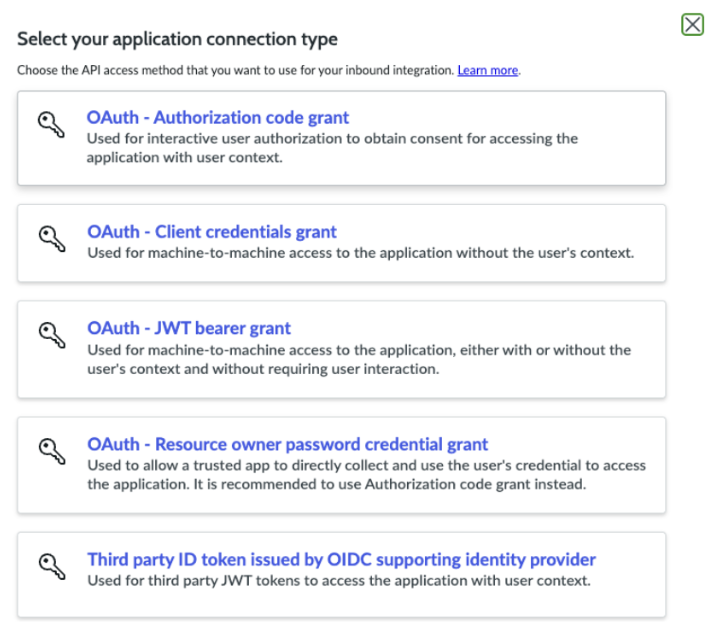Click the trusted app credential description text
710x642 pixels.
pyautogui.click(x=366, y=474)
